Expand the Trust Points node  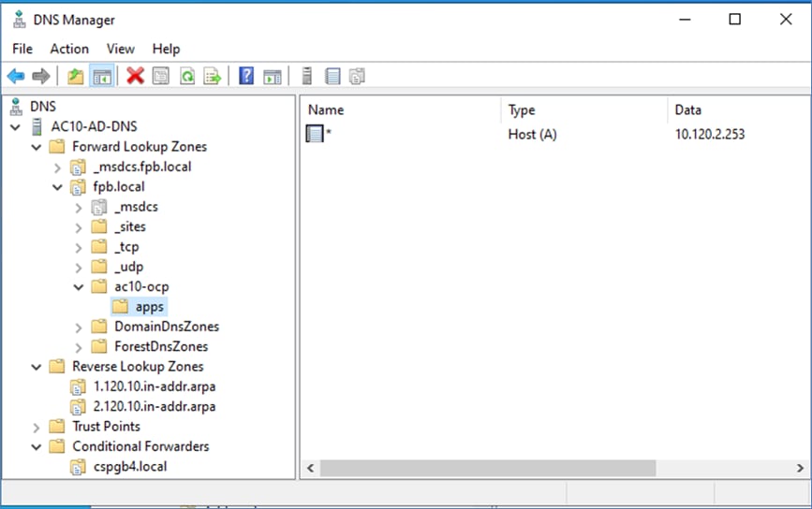37,428
